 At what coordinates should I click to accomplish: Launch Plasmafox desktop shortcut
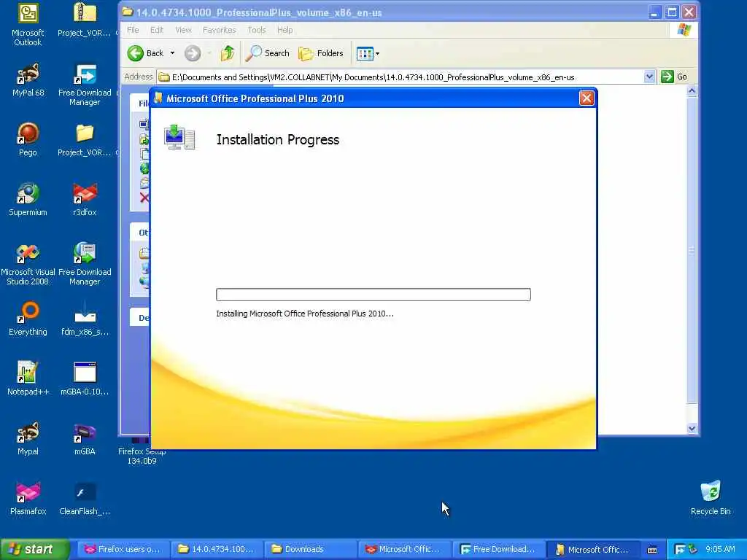click(28, 499)
